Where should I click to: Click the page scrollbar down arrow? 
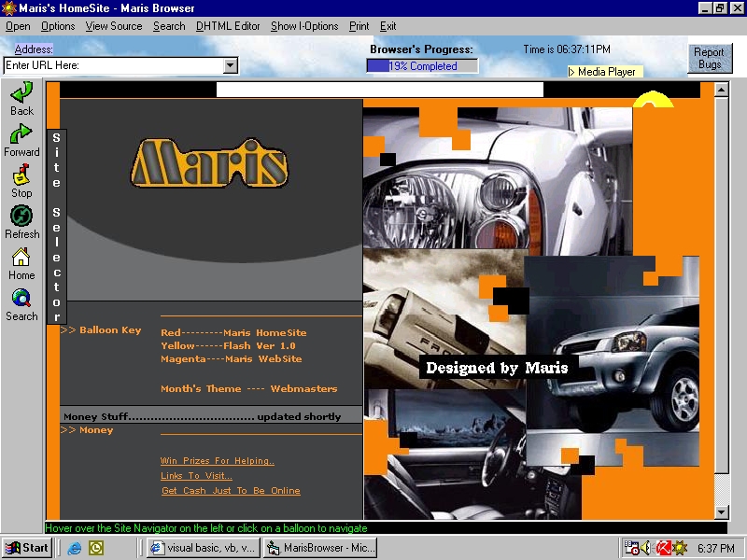click(x=721, y=511)
